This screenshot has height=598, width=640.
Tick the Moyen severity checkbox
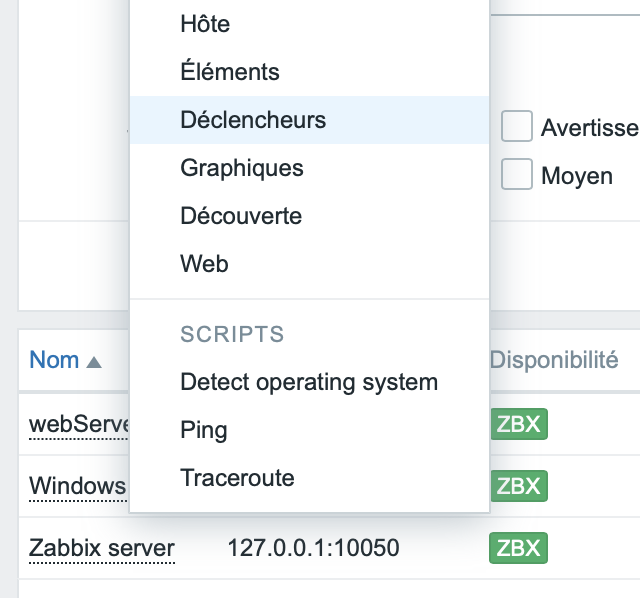pos(516,175)
